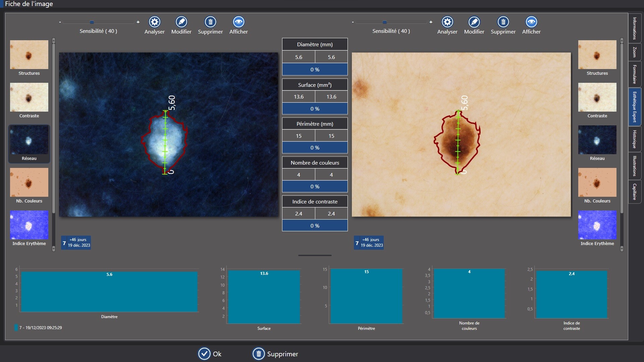Decrease right Sensibilité with the minus control
The width and height of the screenshot is (644, 362).
coord(353,22)
